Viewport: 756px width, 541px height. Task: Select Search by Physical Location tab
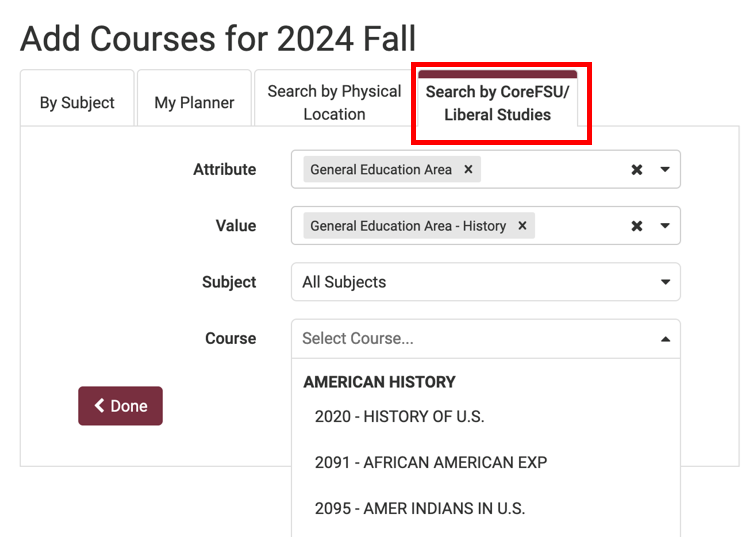pos(334,102)
